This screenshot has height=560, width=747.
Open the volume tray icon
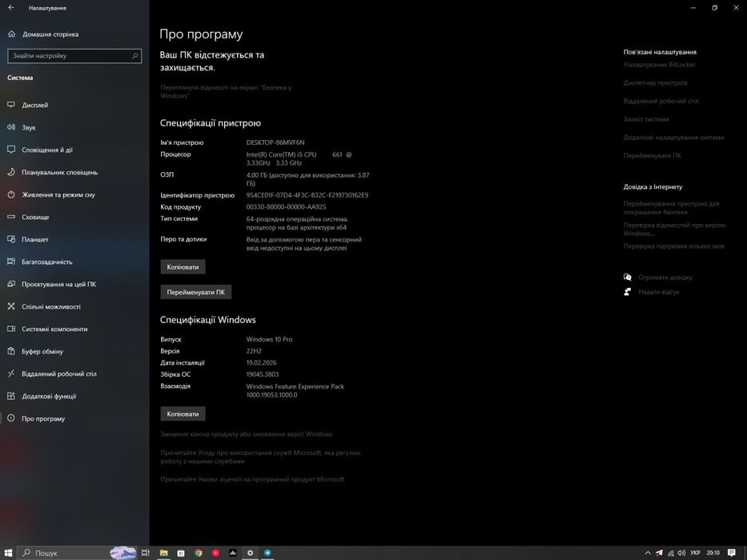(x=681, y=553)
